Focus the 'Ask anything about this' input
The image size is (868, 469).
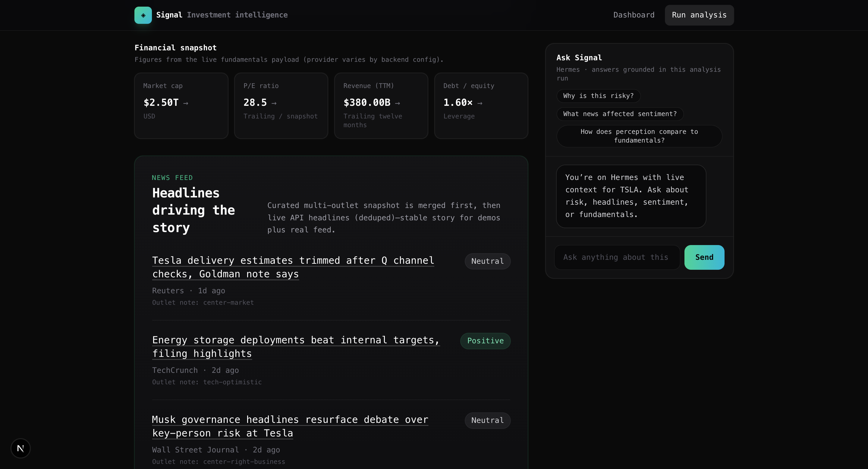pos(617,257)
